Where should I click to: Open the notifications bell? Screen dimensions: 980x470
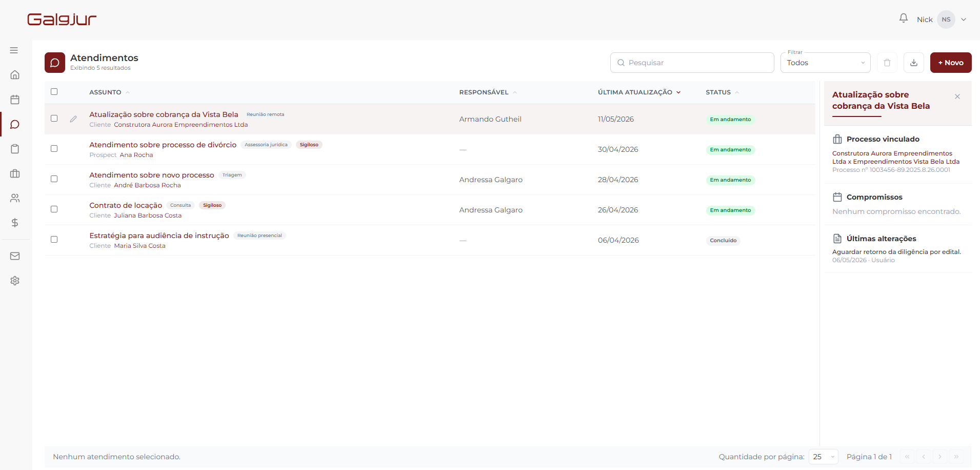(904, 18)
